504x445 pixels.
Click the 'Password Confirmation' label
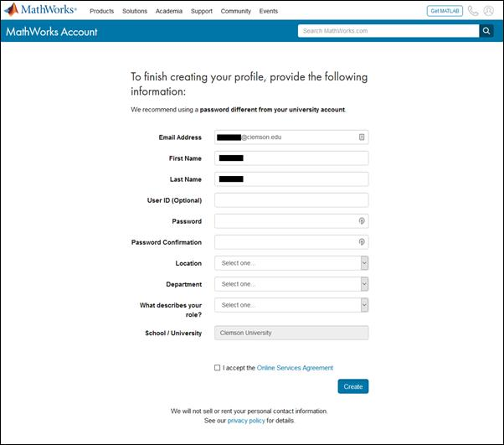(x=167, y=242)
